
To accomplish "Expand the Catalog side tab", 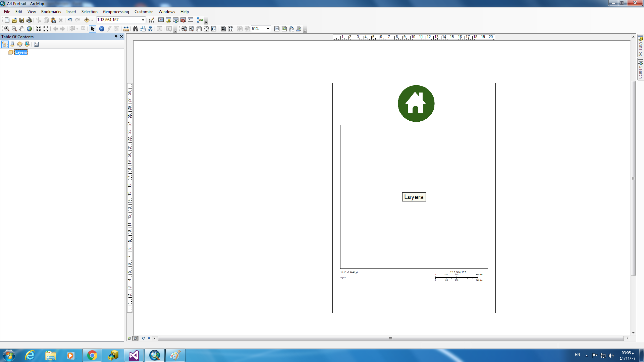I will [640, 46].
